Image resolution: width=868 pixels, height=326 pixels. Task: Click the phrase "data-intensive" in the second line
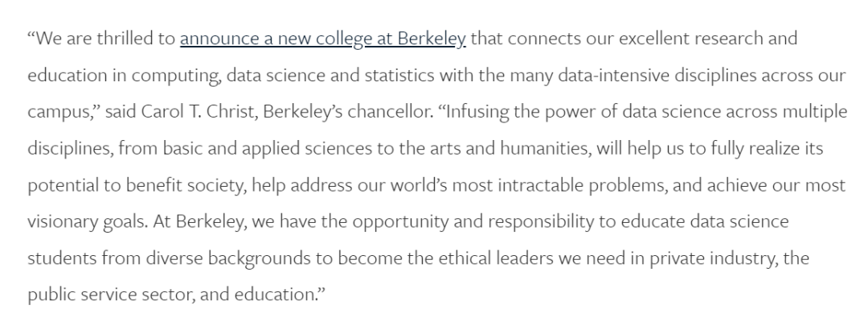click(x=613, y=76)
